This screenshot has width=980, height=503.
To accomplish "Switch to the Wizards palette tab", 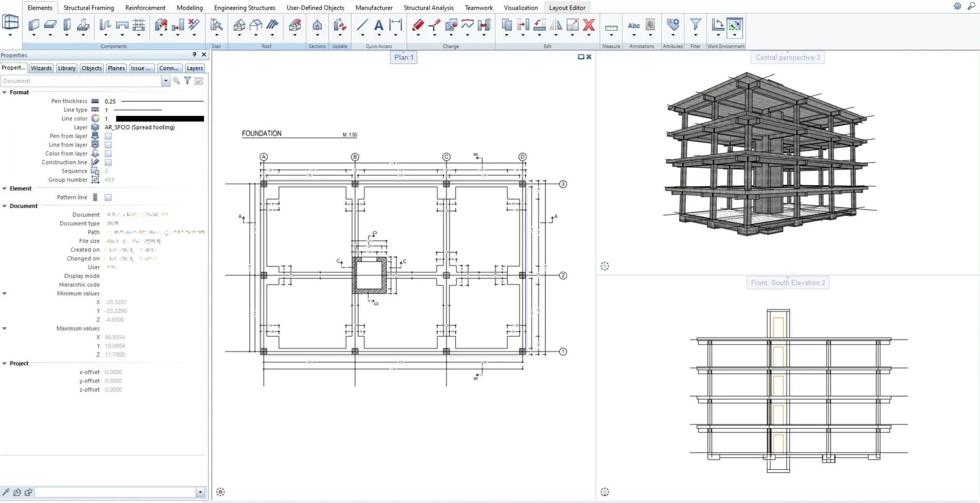I will (41, 68).
